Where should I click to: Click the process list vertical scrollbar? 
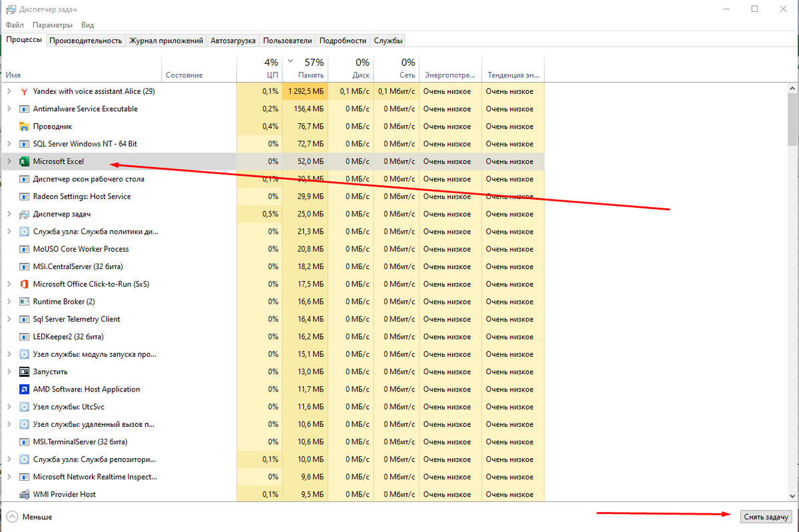coord(792,292)
